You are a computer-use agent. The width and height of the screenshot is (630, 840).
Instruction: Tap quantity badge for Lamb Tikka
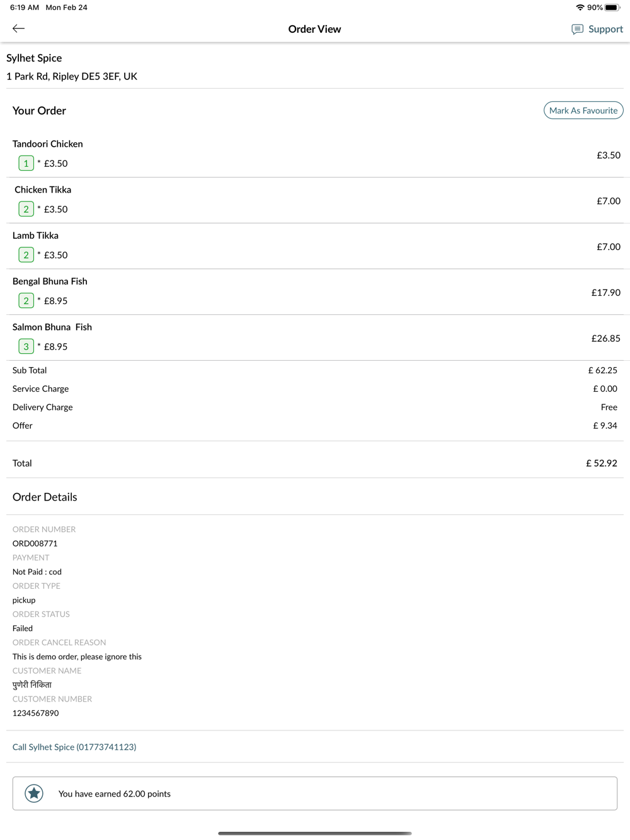(26, 255)
